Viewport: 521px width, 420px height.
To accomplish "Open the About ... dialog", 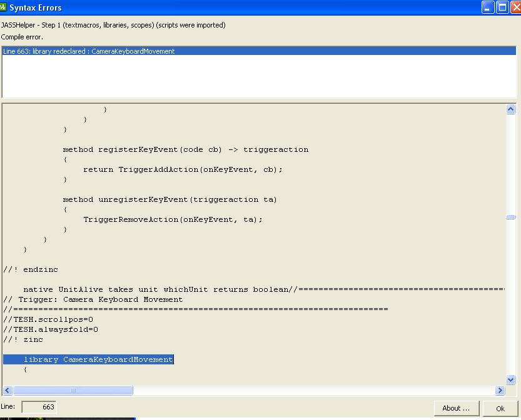I will (456, 408).
